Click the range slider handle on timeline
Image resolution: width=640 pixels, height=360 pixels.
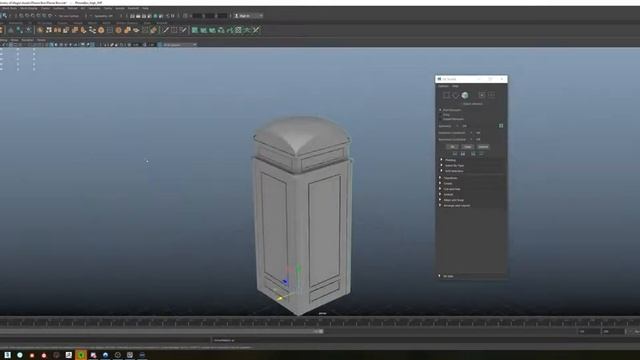321,331
